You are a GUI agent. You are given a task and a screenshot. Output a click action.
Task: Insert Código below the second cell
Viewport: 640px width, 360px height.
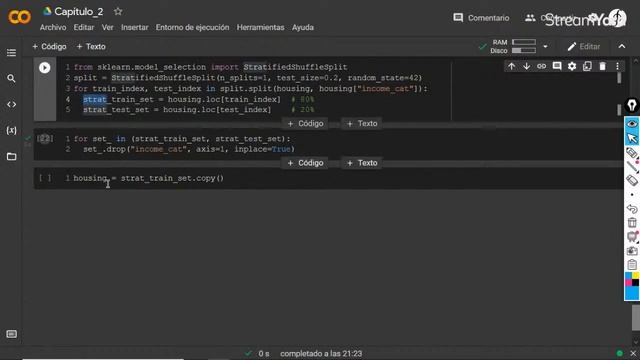pyautogui.click(x=305, y=163)
